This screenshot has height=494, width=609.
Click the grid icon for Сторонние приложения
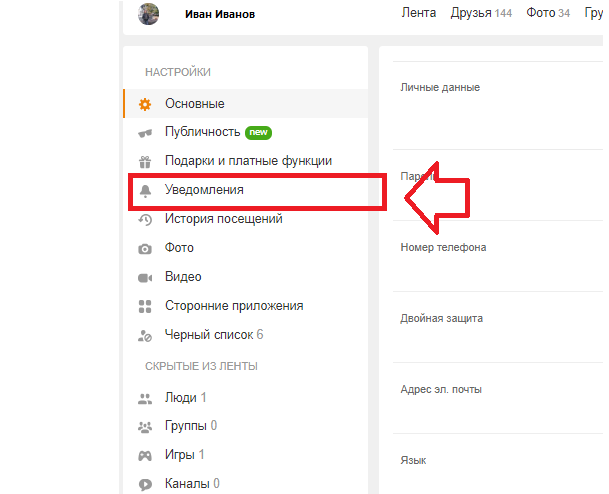click(x=145, y=306)
